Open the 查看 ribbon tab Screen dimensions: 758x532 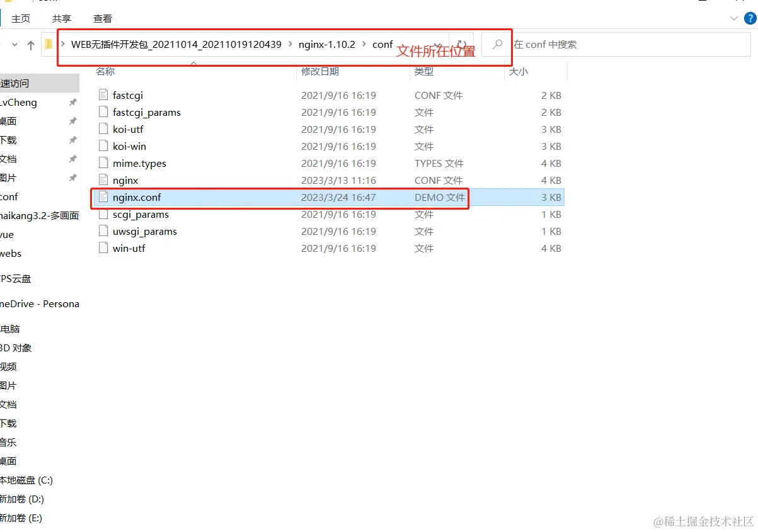(x=103, y=19)
